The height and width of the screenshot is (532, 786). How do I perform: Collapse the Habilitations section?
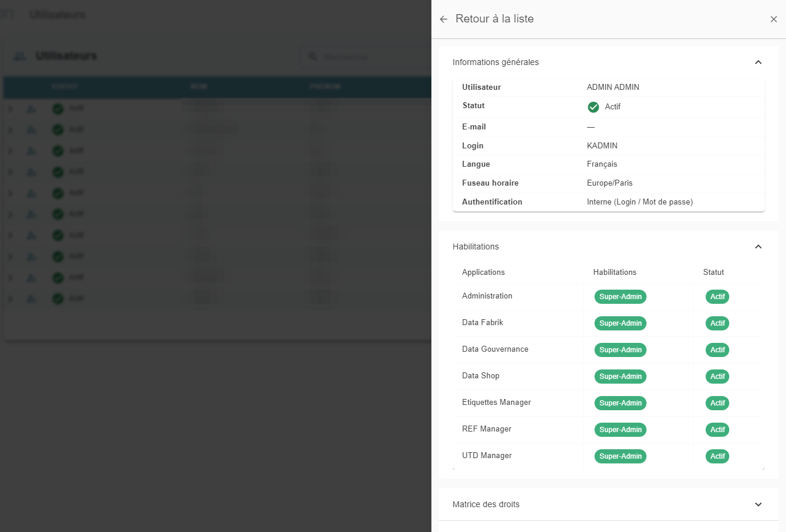pyautogui.click(x=758, y=246)
